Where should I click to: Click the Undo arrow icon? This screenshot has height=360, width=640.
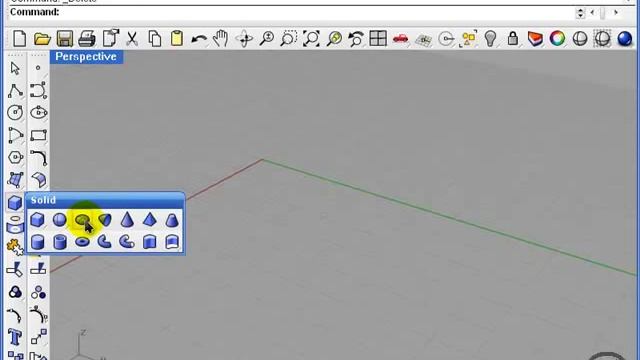click(x=199, y=40)
